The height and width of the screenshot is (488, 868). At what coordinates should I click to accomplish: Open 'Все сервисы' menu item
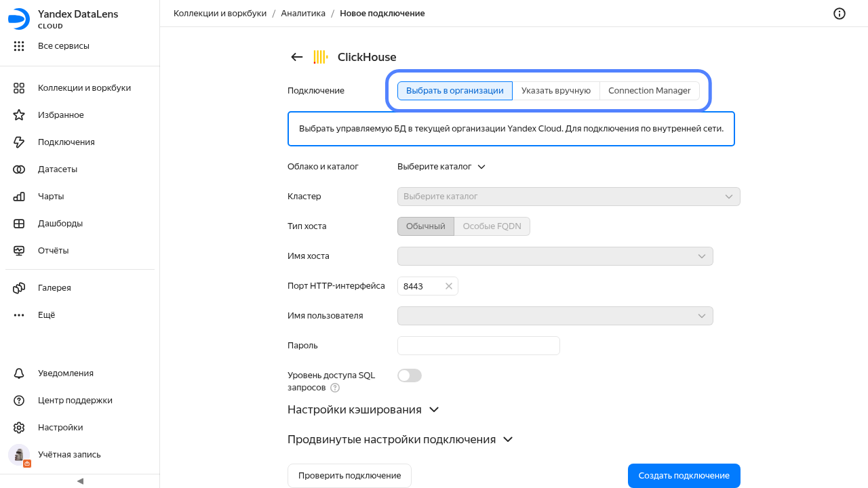(80, 46)
